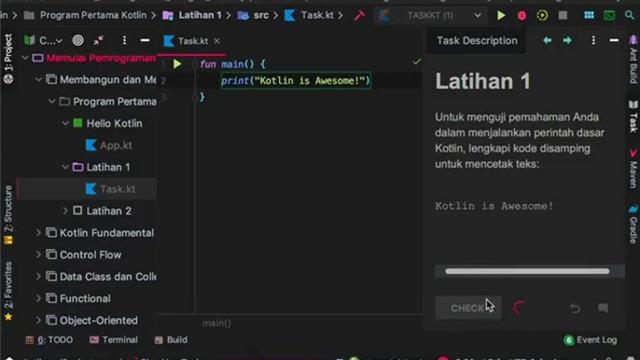Expand the Object-Oriented section

38,320
